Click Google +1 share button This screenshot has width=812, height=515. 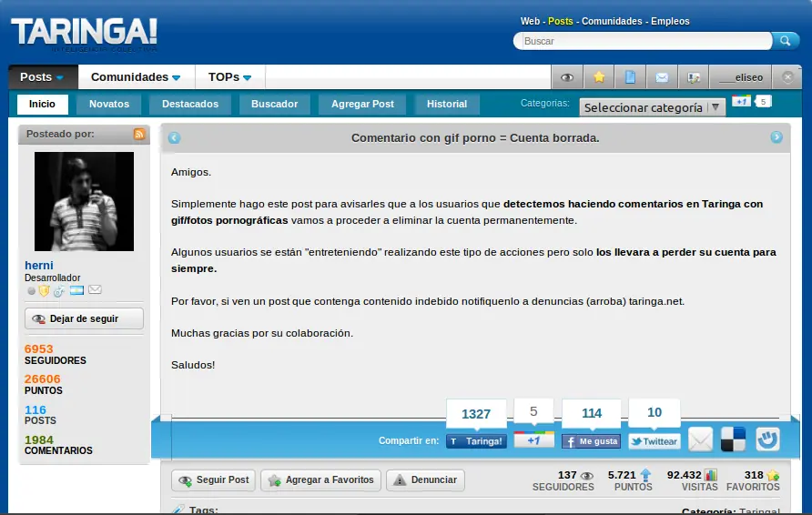tap(534, 440)
